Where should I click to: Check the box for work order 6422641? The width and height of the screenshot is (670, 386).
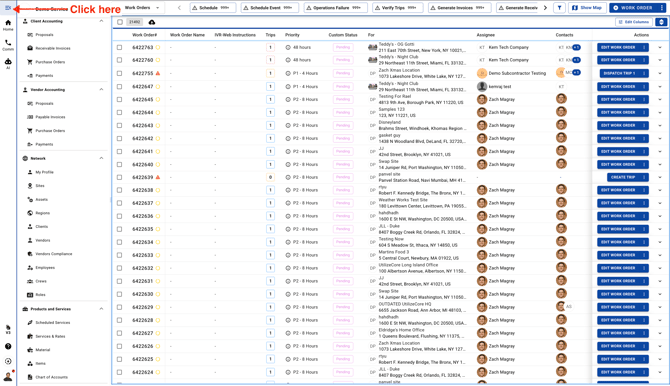point(120,151)
